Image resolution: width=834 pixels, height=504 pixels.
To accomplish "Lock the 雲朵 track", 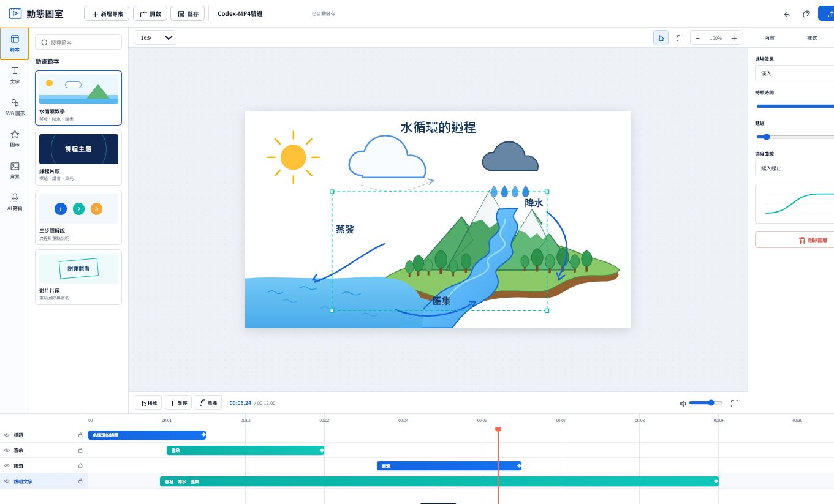I will coord(80,450).
